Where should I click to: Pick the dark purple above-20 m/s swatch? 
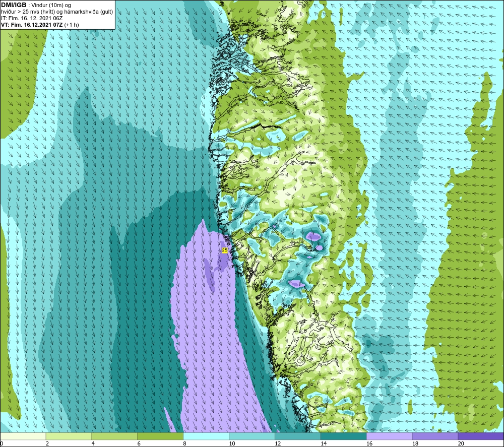pyautogui.click(x=481, y=436)
